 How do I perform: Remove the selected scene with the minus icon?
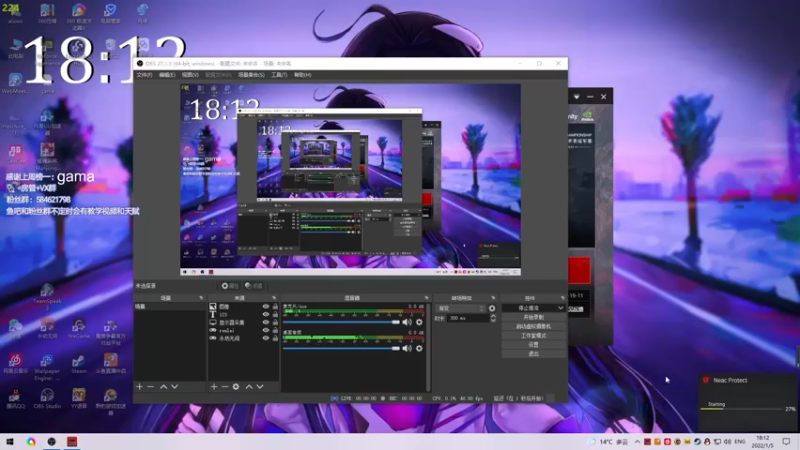151,387
